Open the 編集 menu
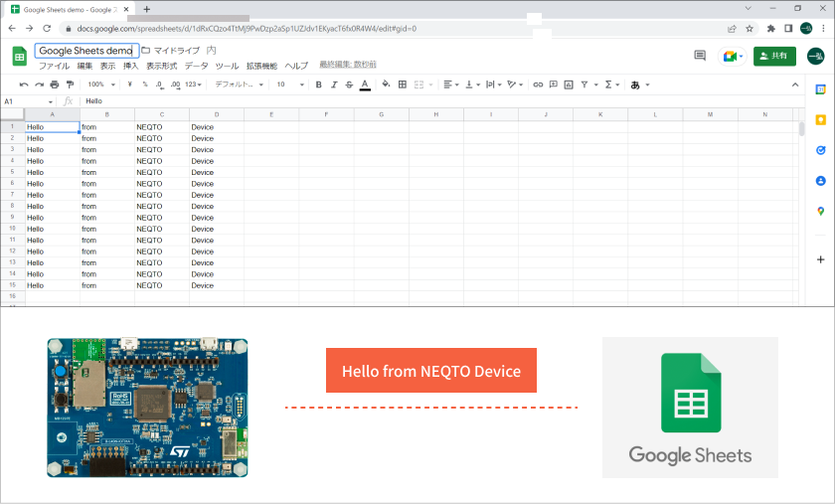835x504 pixels. click(x=84, y=66)
